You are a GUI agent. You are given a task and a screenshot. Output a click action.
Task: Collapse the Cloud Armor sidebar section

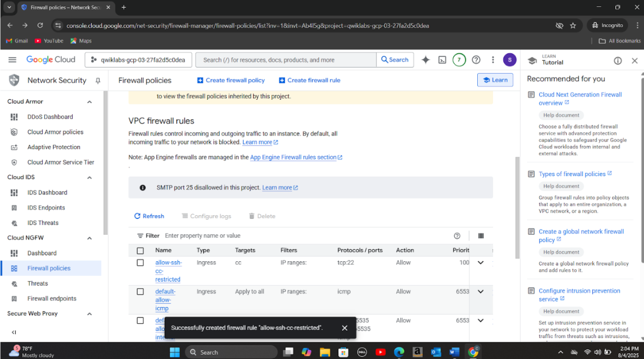point(89,102)
